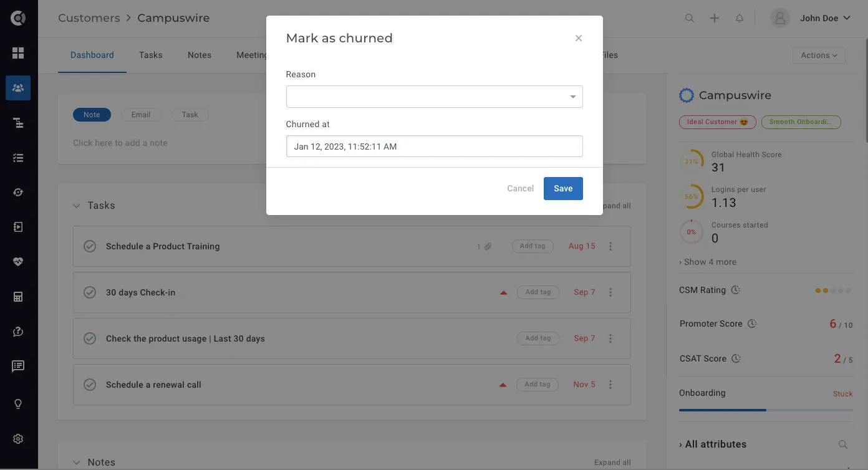The image size is (868, 470).
Task: Click the Onboarding progress bar
Action: 766,410
